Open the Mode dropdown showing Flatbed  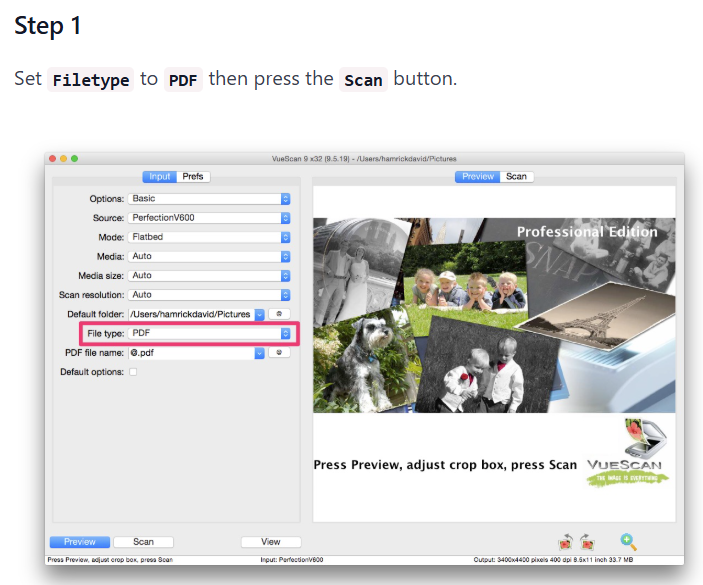point(209,237)
